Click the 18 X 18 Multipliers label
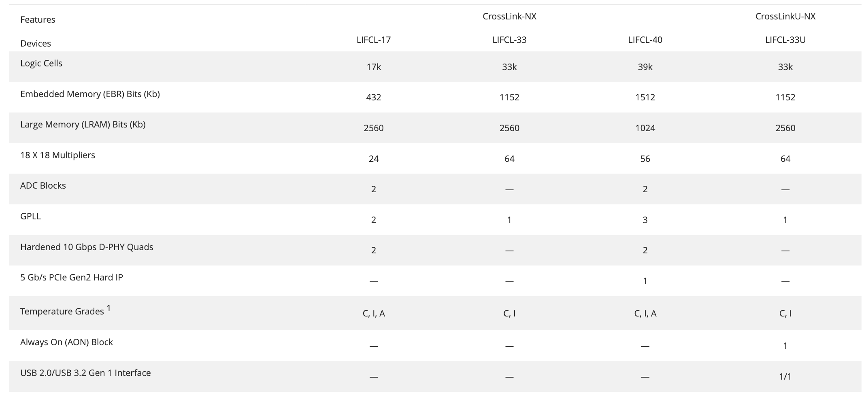Screen dimensions: 868x395 57,155
